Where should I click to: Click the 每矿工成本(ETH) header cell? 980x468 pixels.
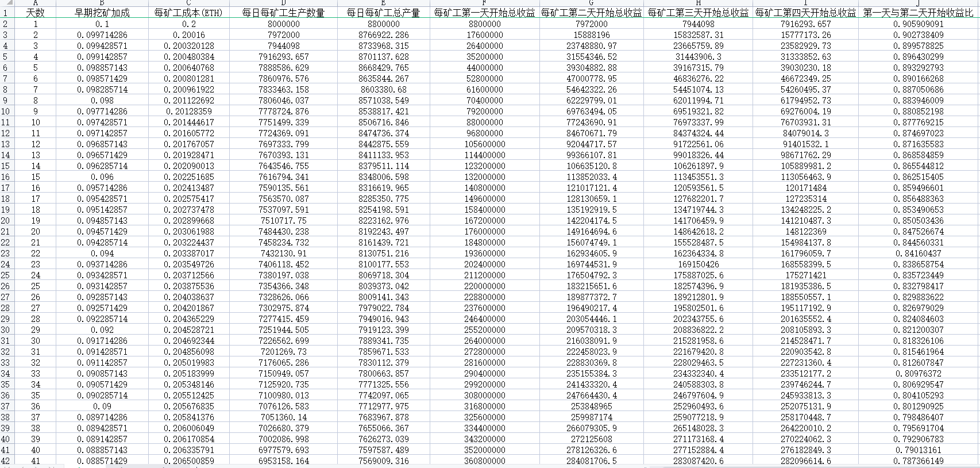(x=189, y=13)
